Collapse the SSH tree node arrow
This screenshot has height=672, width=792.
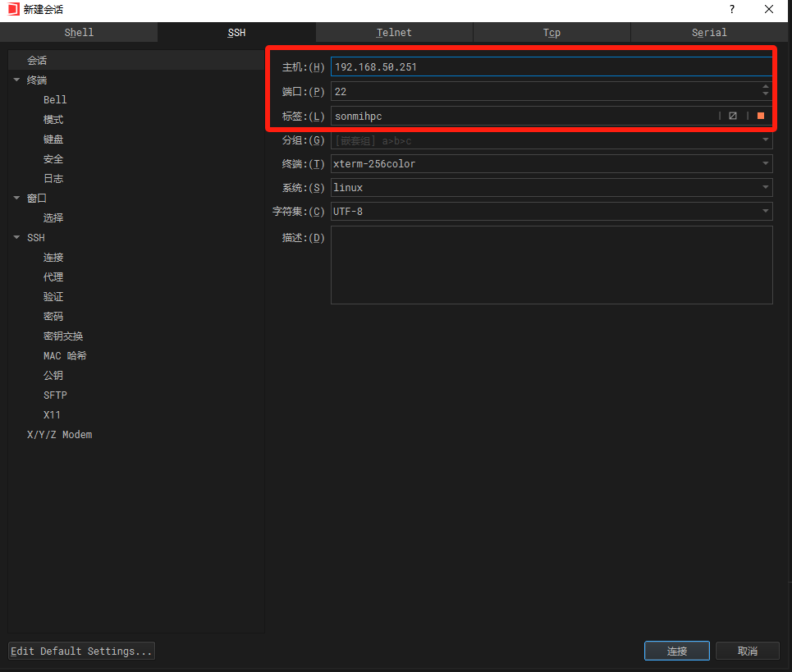(16, 237)
